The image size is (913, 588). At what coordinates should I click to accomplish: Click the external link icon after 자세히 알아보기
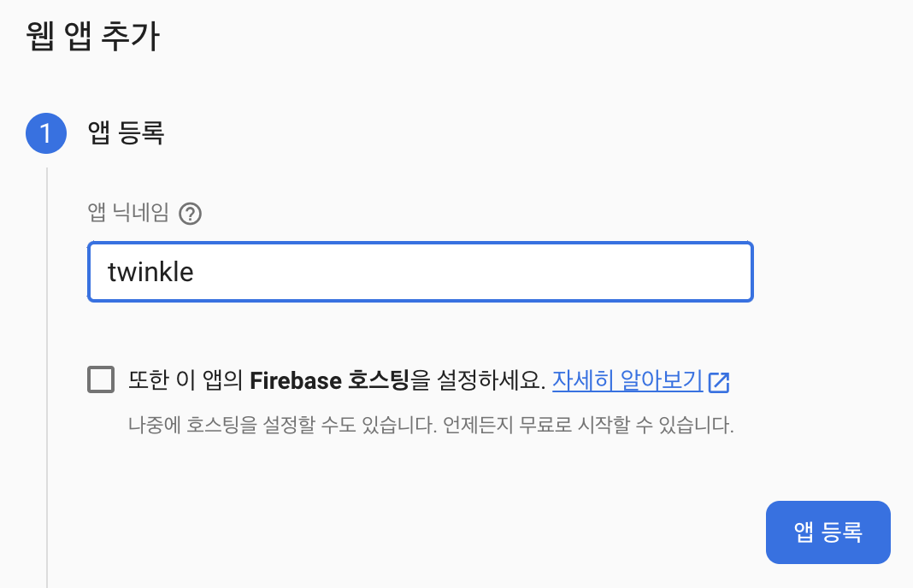[719, 381]
